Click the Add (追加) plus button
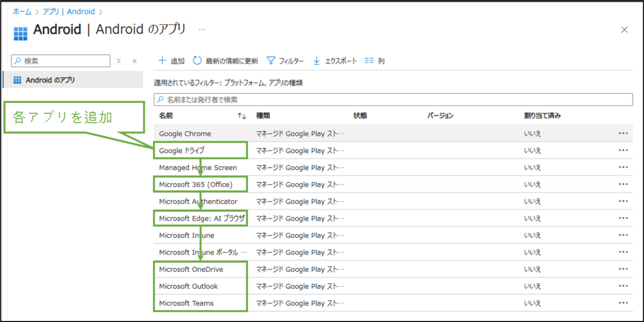 click(x=171, y=61)
